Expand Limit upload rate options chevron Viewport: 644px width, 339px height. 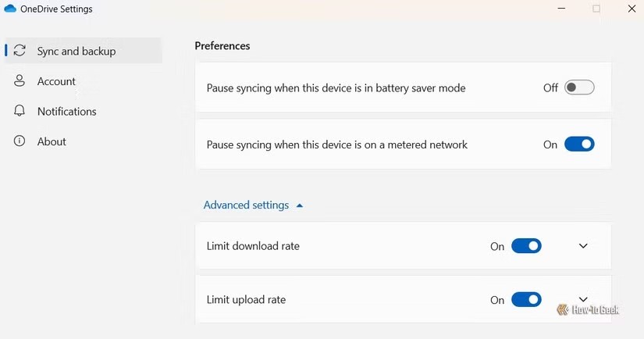[x=583, y=299]
